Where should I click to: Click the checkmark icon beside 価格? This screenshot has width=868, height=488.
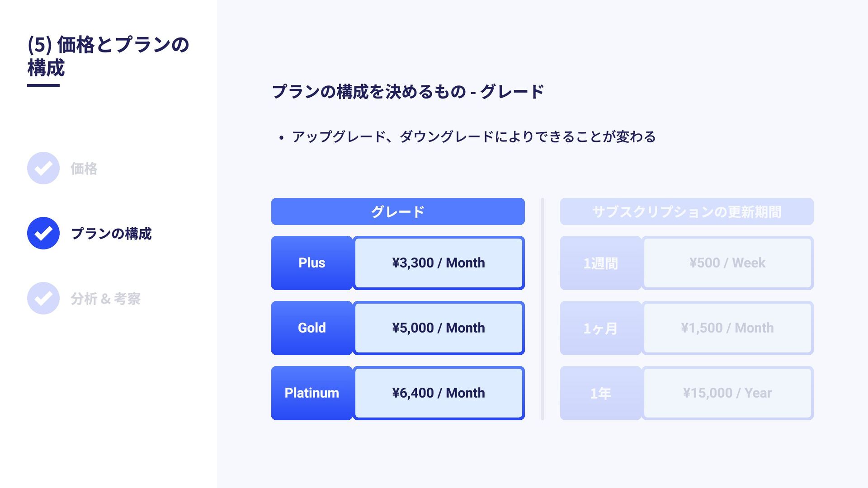(x=43, y=168)
